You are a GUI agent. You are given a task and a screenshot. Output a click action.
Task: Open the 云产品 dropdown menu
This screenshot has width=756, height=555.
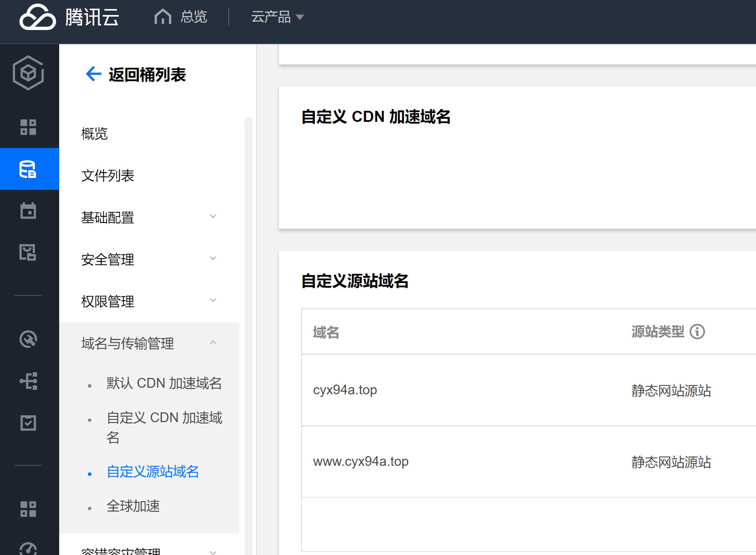[277, 17]
